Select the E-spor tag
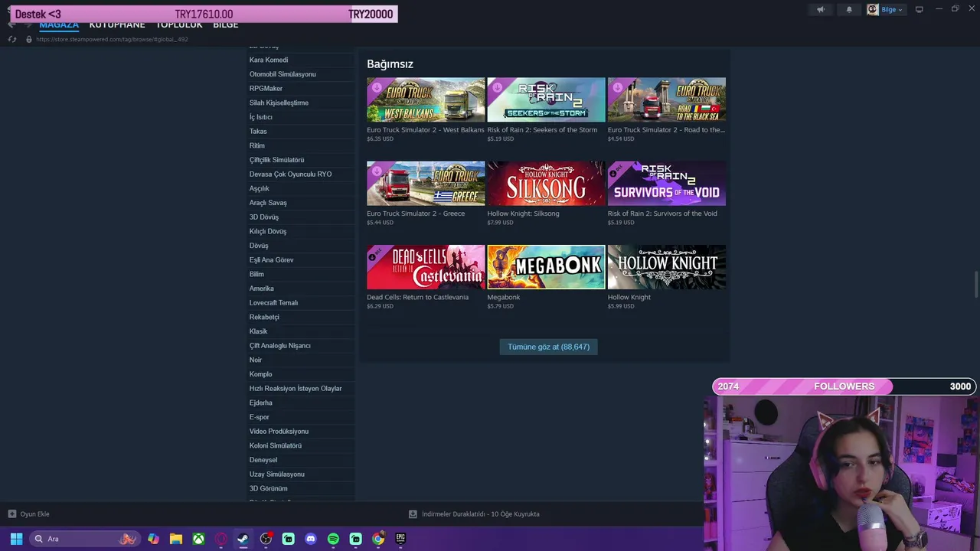Viewport: 980px width, 551px height. [260, 417]
